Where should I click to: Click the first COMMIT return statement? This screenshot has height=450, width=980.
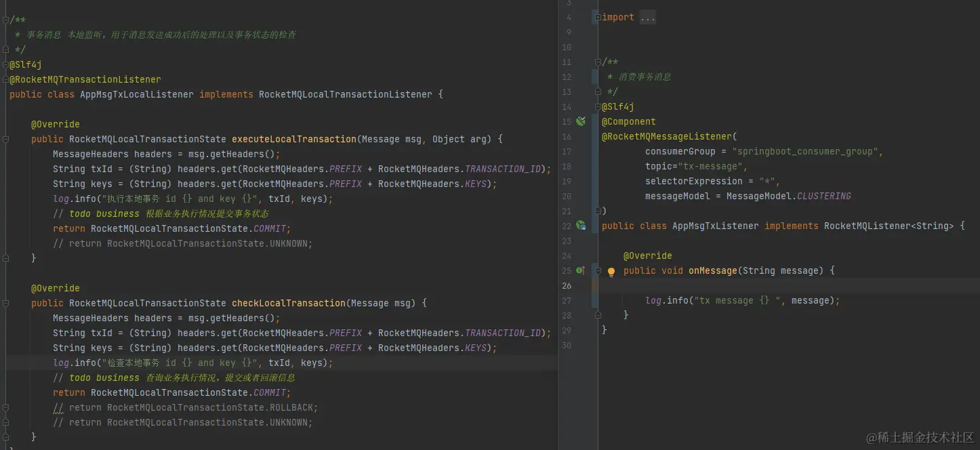(172, 228)
